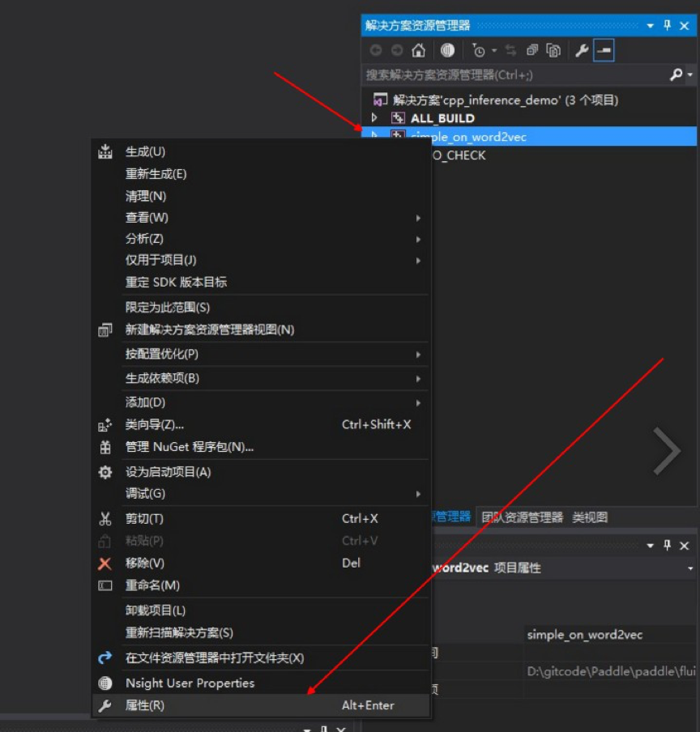Open the word2vec project properties object dropdown
Image resolution: width=700 pixels, height=732 pixels.
point(689,568)
